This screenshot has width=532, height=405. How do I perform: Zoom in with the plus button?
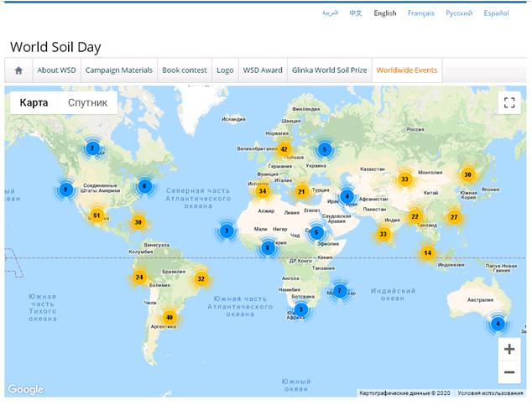[x=509, y=349]
